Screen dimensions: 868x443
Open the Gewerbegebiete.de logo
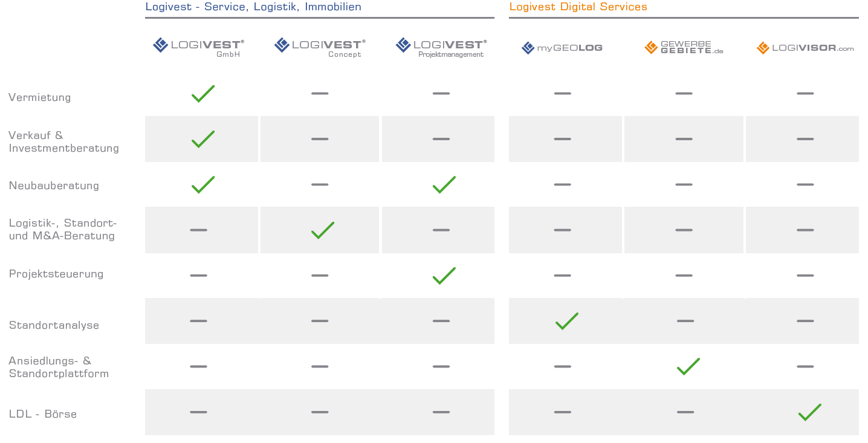pyautogui.click(x=684, y=47)
